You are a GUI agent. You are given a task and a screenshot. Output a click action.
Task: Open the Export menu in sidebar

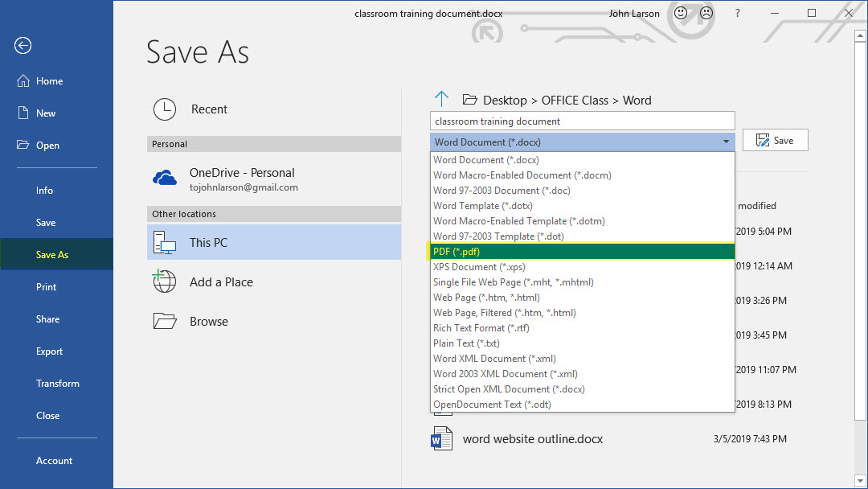[x=49, y=351]
